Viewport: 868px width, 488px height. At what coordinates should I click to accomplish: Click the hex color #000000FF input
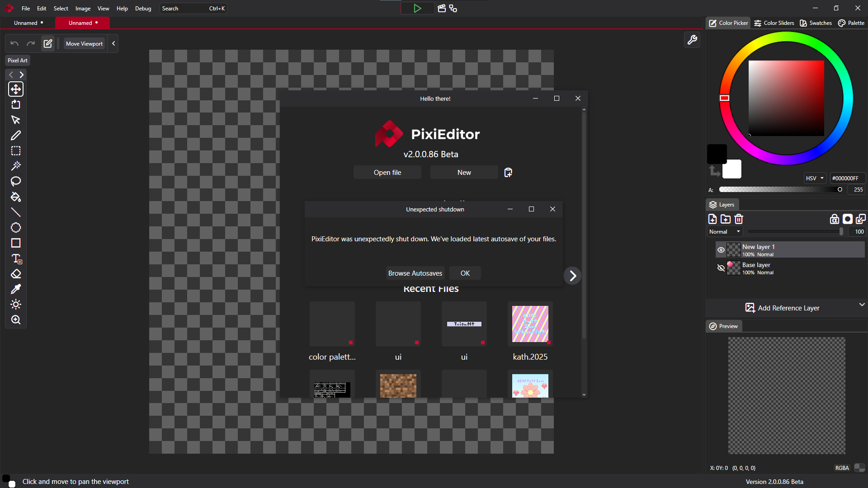coord(848,178)
